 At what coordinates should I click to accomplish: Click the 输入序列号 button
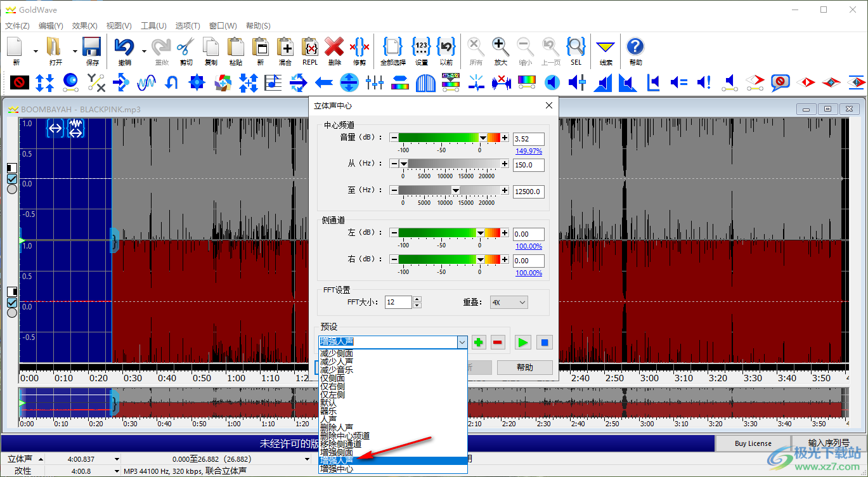pos(829,443)
